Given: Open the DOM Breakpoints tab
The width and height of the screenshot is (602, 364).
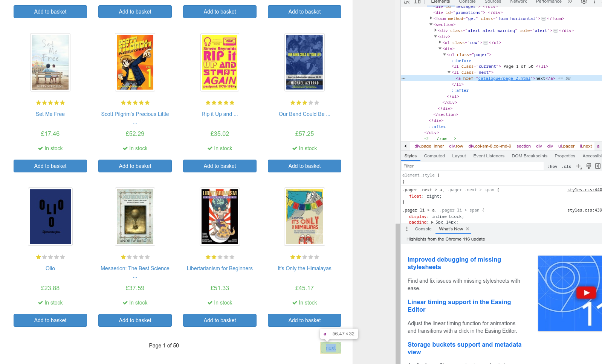Looking at the screenshot, I should [x=529, y=156].
